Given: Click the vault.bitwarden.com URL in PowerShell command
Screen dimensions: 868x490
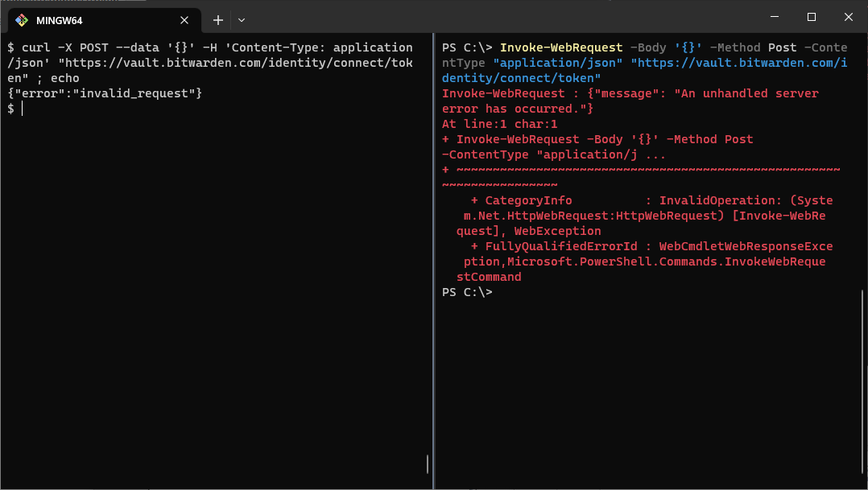Looking at the screenshot, I should coord(645,70).
